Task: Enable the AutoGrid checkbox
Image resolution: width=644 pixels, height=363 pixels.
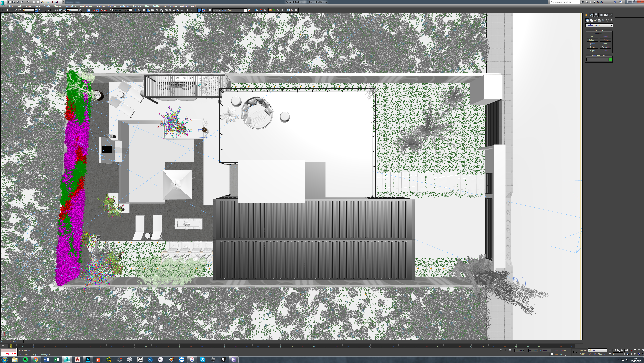Action: coord(592,33)
